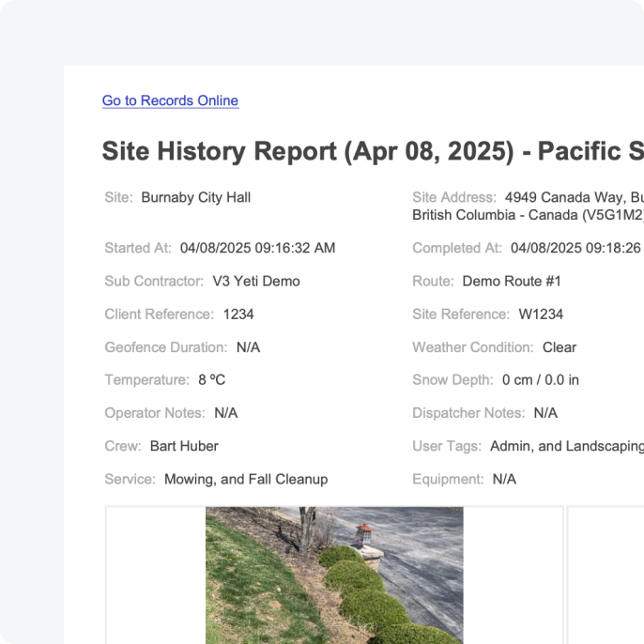644x644 pixels.
Task: Click the Burnaby City Hall site name
Action: tap(196, 197)
